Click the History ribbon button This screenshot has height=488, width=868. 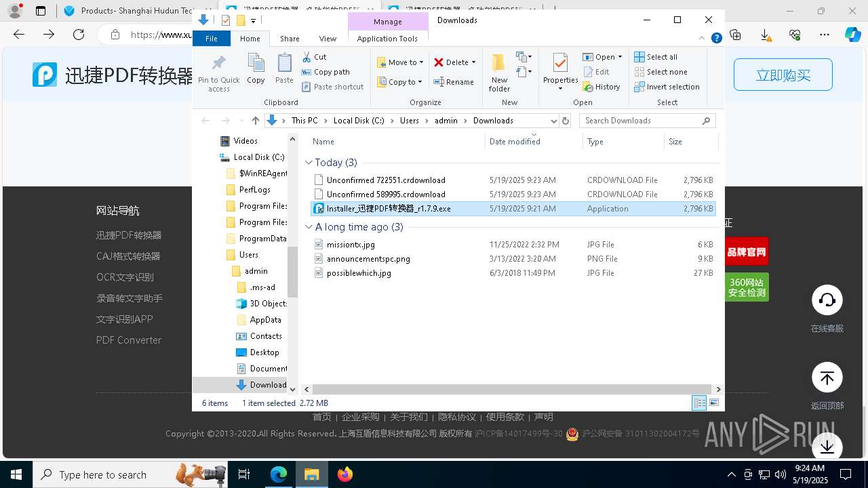pos(601,87)
